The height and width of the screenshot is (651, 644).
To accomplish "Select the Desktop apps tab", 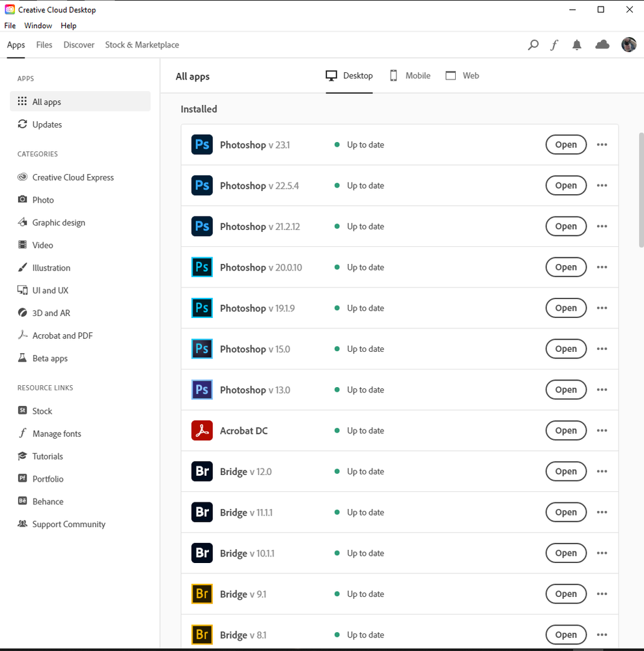I will coord(349,76).
